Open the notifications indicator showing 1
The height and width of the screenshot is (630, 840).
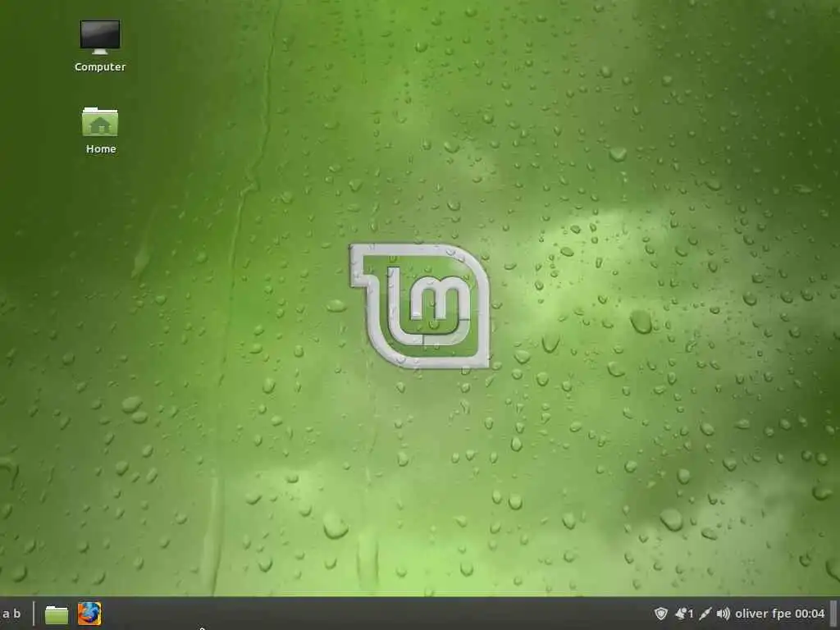(684, 614)
